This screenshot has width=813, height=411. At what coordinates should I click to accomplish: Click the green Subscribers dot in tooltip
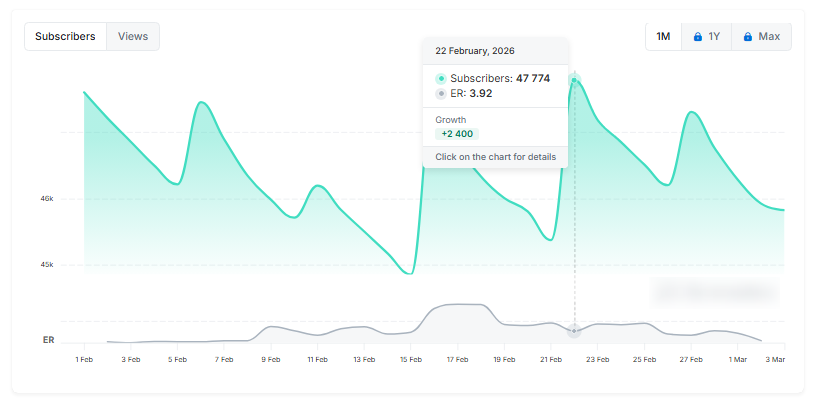point(441,78)
